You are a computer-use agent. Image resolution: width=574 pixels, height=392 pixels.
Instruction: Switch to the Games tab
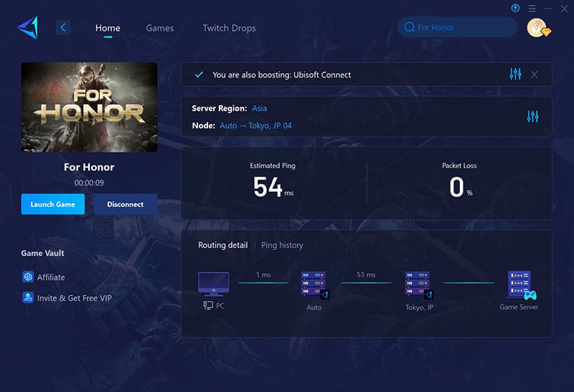point(159,28)
